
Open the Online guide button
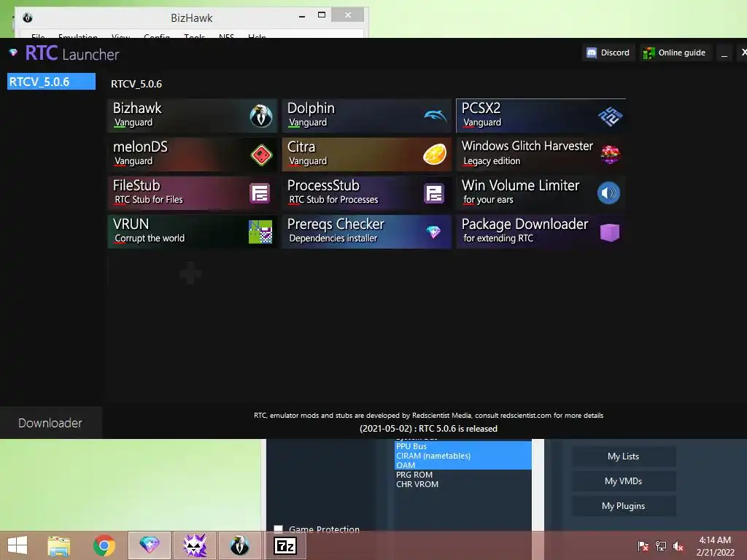click(x=674, y=52)
